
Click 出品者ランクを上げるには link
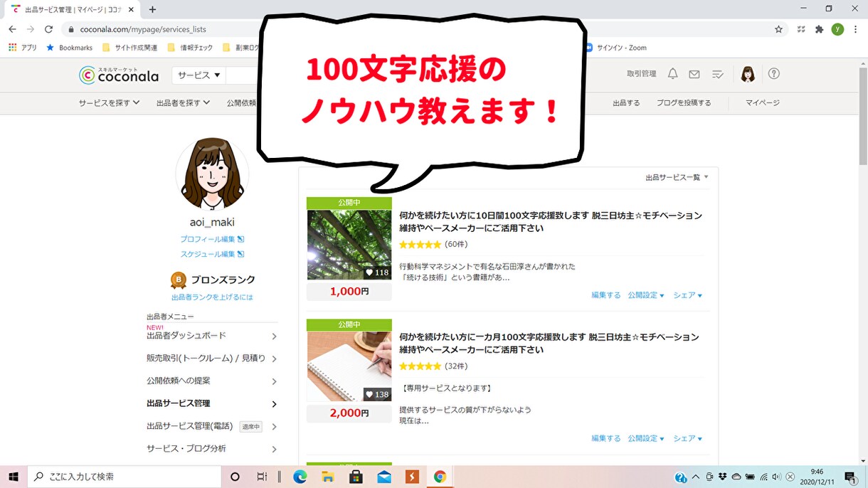click(x=212, y=297)
